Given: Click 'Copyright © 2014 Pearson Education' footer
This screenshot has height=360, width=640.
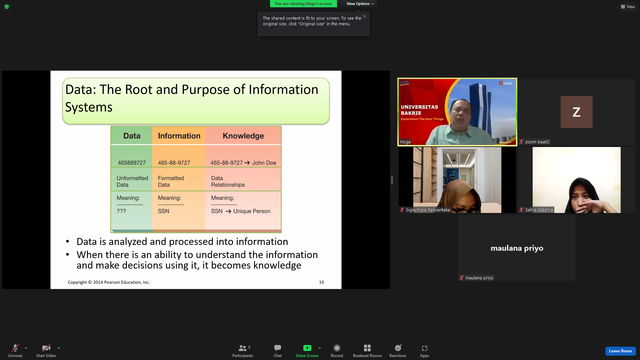Looking at the screenshot, I should (109, 282).
